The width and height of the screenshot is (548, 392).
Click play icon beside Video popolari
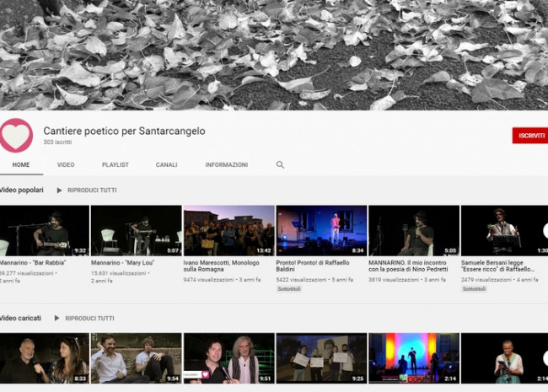click(x=59, y=191)
